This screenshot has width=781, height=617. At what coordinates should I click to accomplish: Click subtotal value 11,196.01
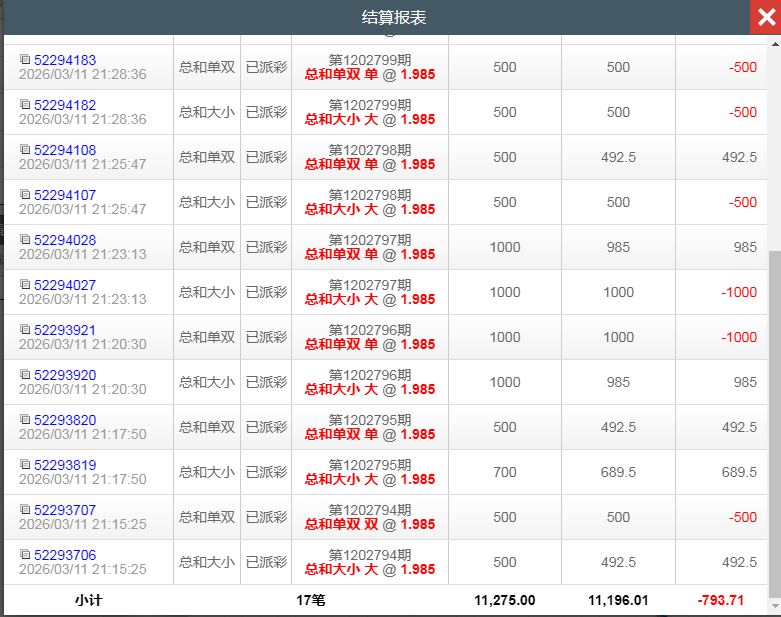tap(618, 601)
